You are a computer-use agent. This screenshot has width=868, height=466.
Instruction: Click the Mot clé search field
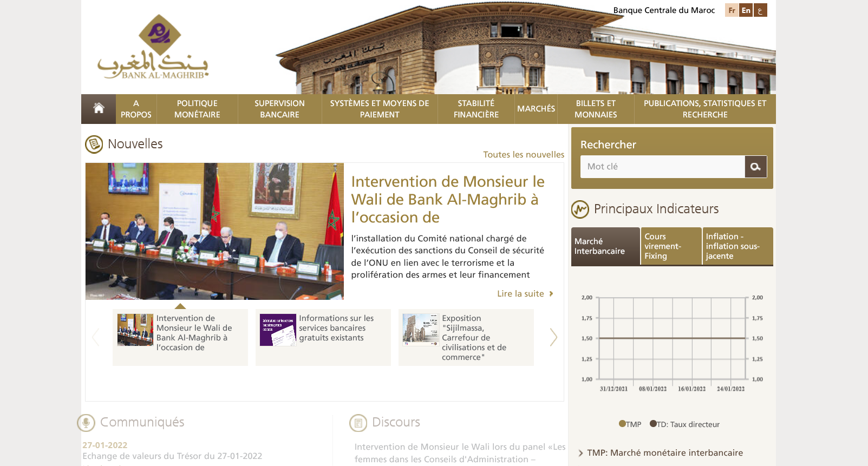(662, 167)
